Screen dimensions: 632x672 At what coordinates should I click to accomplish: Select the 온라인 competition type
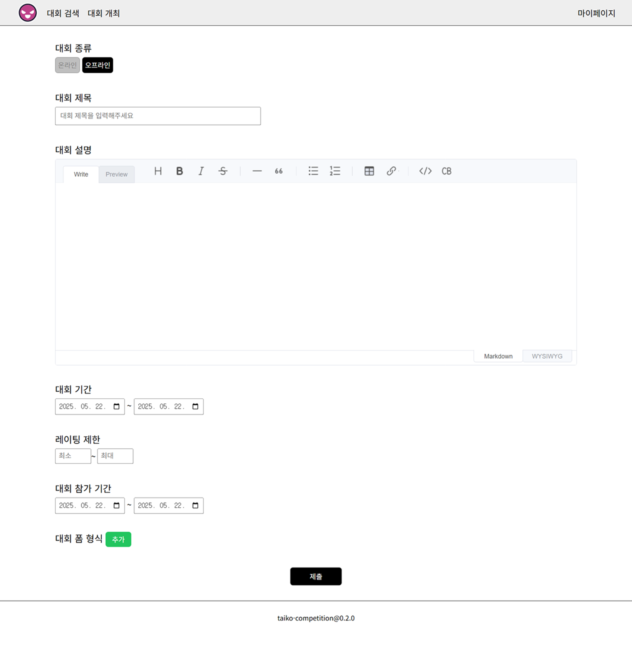click(67, 65)
